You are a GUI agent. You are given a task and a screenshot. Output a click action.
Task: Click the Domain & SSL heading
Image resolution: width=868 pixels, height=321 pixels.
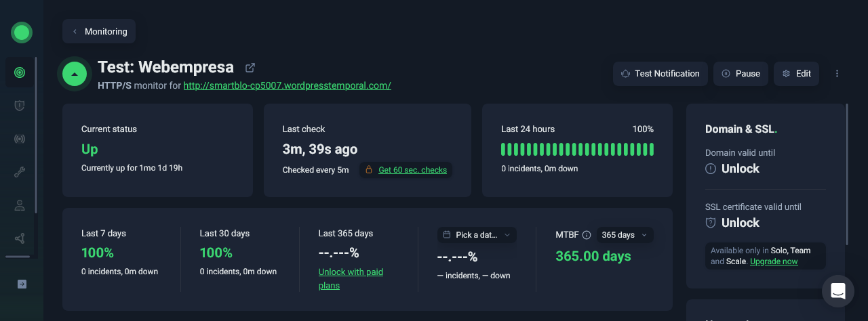click(741, 129)
